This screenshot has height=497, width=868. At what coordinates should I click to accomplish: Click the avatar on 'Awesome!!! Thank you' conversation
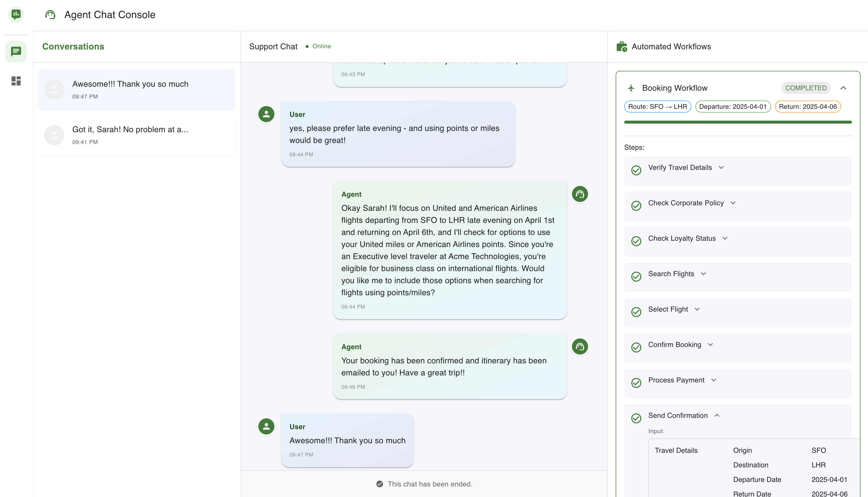pyautogui.click(x=54, y=90)
